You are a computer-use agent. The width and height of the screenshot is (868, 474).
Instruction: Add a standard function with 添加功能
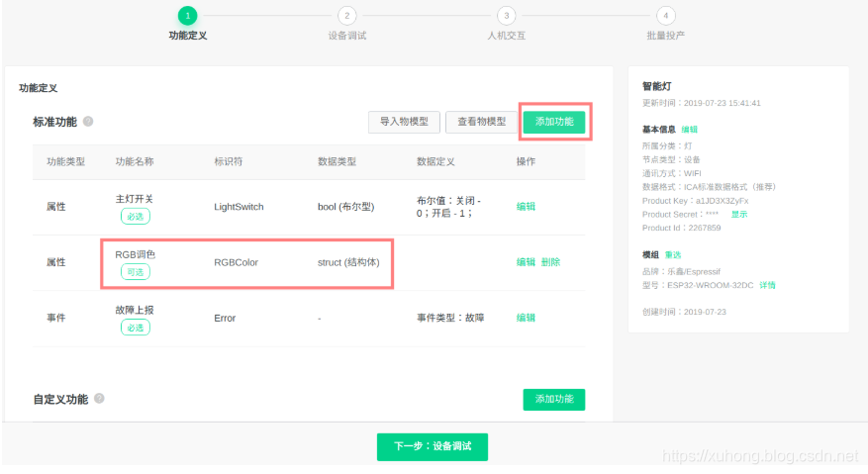[554, 122]
